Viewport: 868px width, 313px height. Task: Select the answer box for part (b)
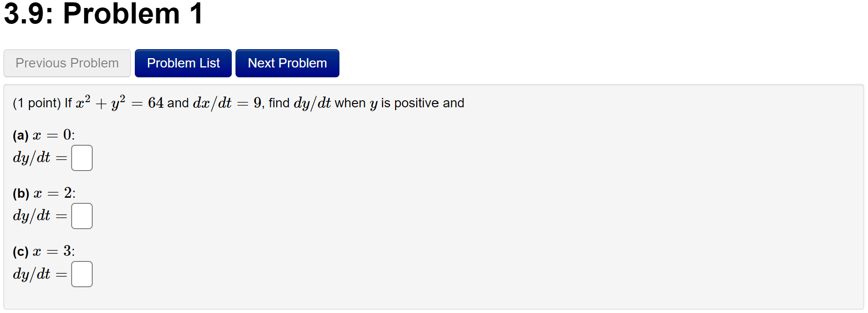(81, 216)
